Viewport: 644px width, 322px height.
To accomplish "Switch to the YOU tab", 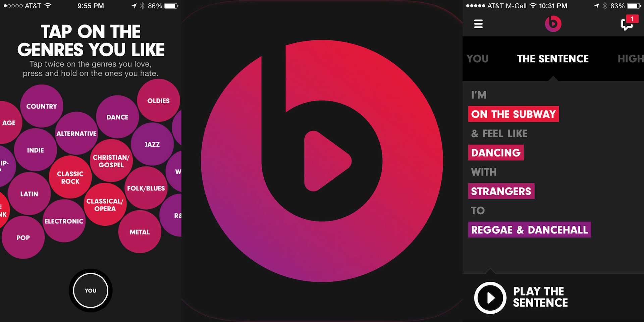I will 478,59.
